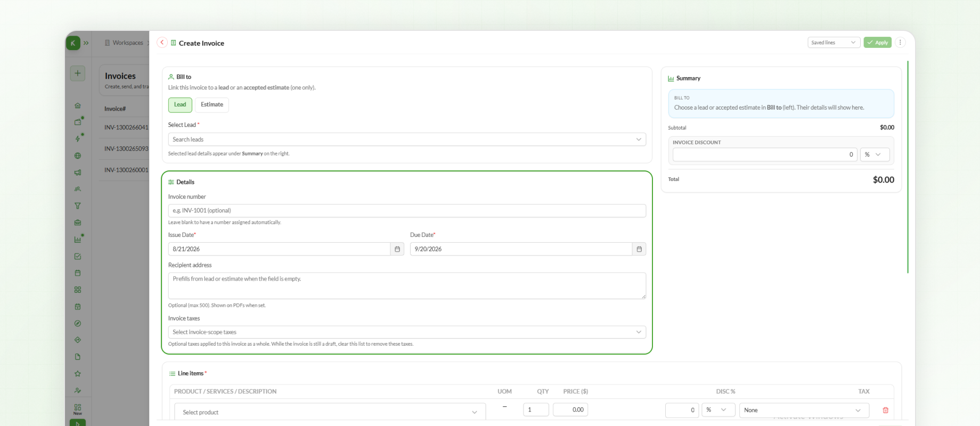The width and height of the screenshot is (980, 426).
Task: Open the Search leads dropdown
Action: [407, 140]
